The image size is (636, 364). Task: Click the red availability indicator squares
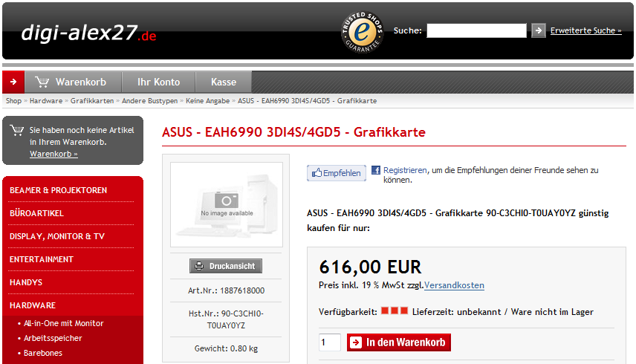tap(395, 311)
